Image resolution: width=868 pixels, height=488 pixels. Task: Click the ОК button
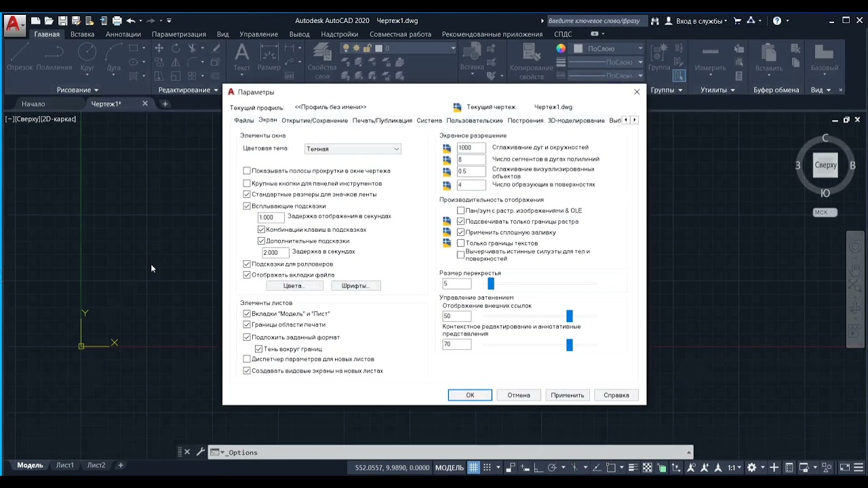click(470, 395)
